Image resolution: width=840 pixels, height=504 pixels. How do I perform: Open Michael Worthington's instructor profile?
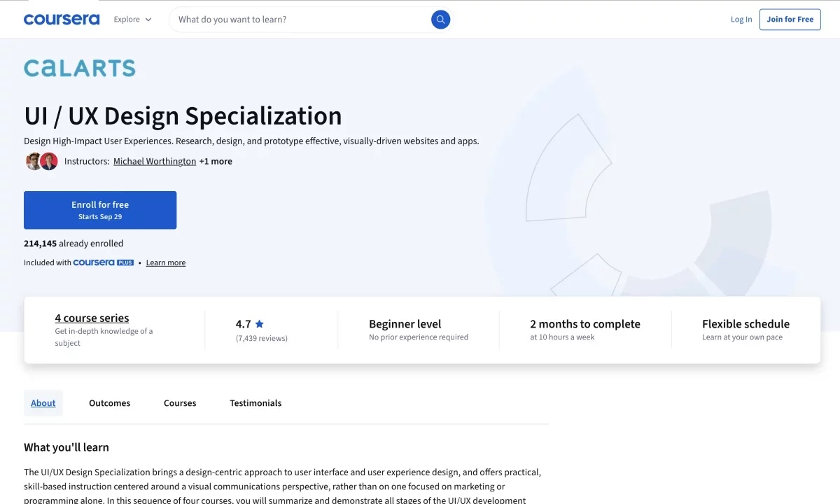155,161
